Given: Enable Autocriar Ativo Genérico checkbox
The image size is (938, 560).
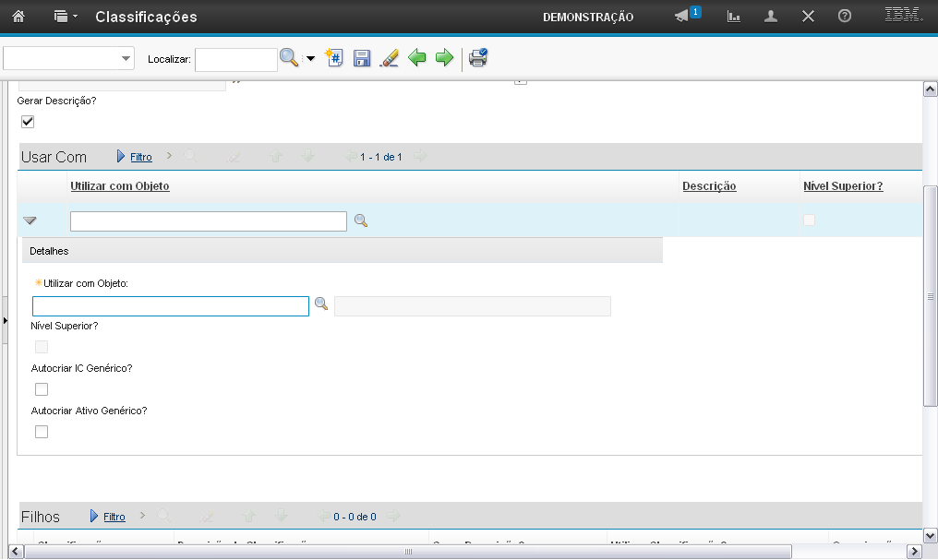Looking at the screenshot, I should [41, 432].
